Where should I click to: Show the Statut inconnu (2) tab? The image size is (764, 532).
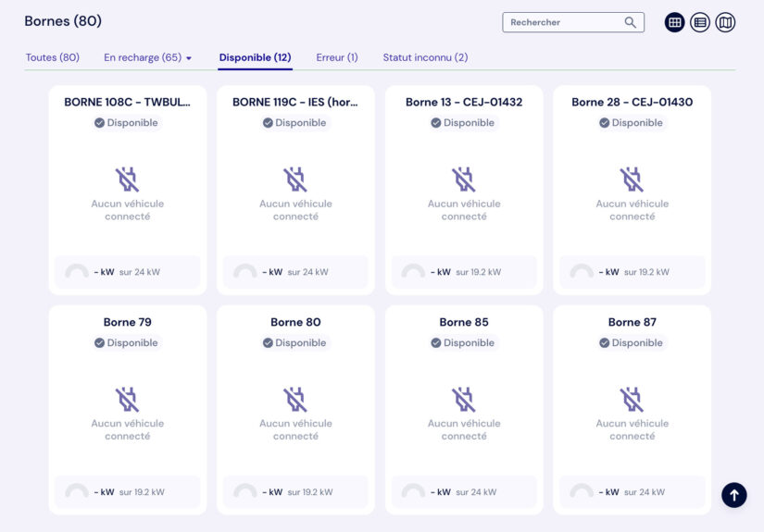pos(425,57)
